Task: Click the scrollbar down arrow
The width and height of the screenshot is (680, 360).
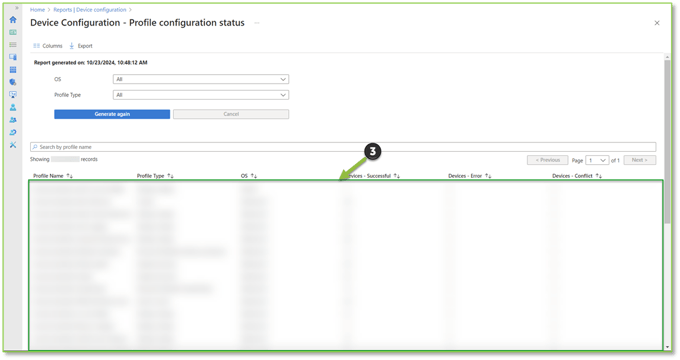Action: (667, 347)
